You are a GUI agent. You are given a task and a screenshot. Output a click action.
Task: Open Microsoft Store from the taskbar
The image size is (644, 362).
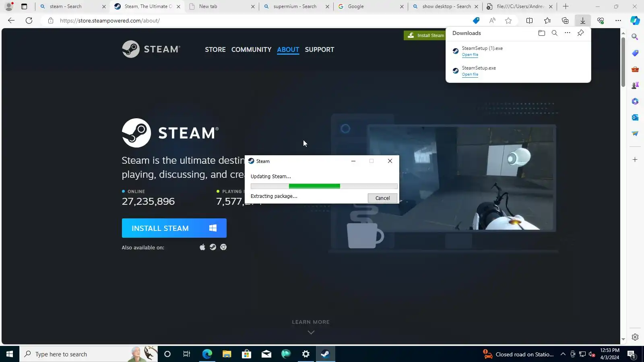coord(246,354)
